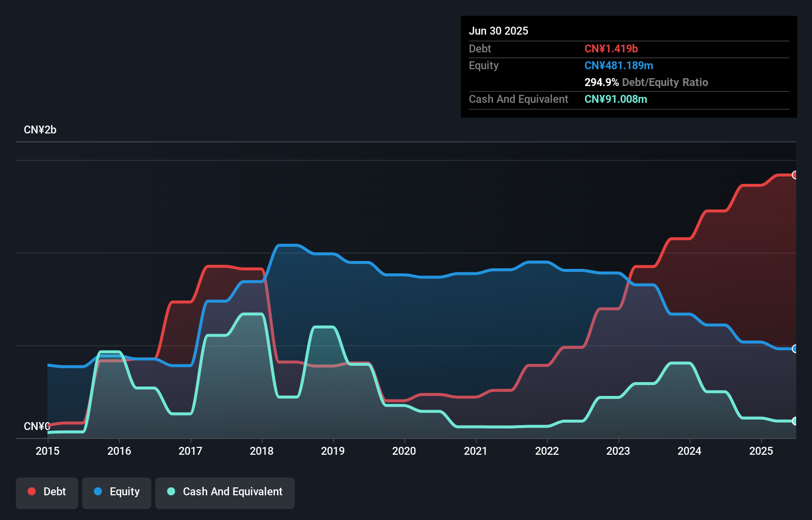Click the blue Equity legend dot

98,492
